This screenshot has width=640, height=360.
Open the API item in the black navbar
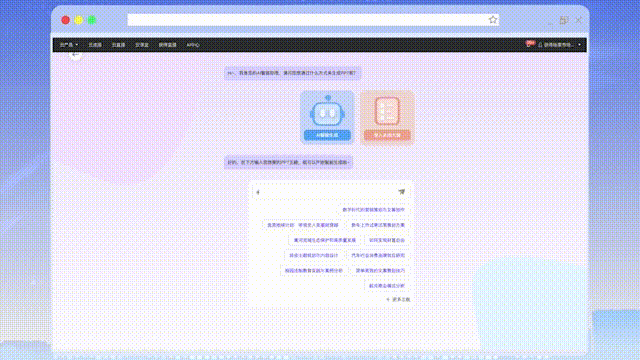coord(193,45)
